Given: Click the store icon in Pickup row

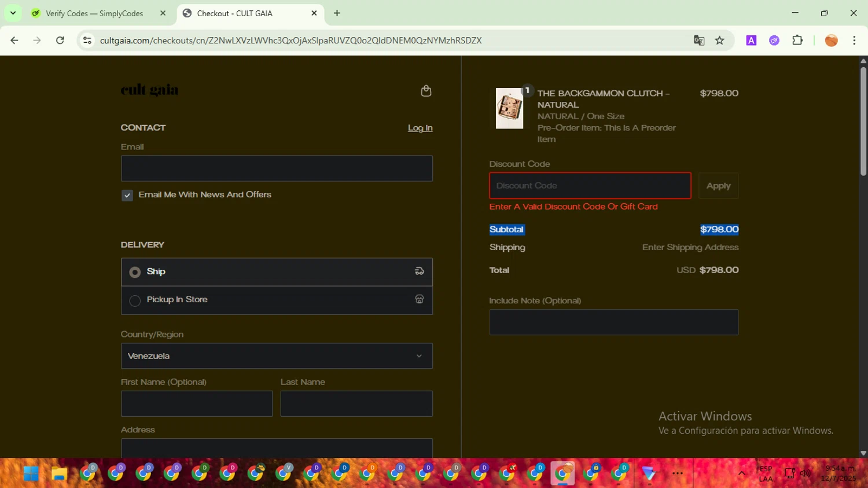Looking at the screenshot, I should [420, 299].
